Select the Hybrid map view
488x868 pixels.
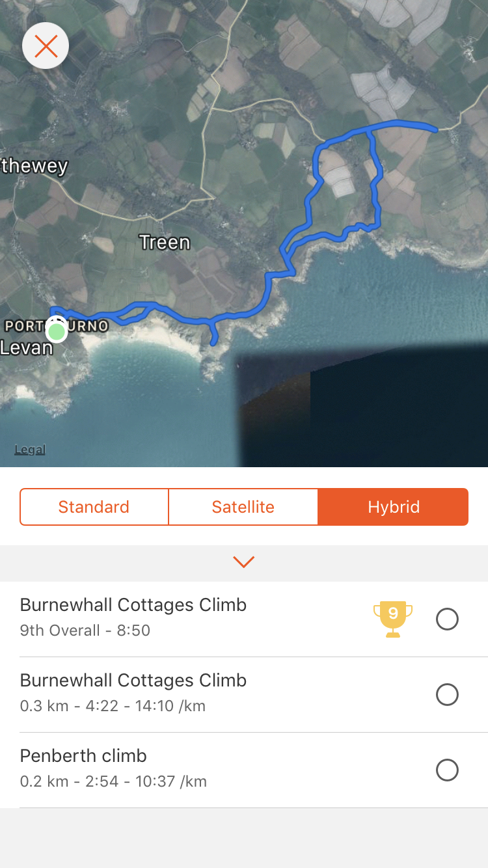click(x=393, y=507)
